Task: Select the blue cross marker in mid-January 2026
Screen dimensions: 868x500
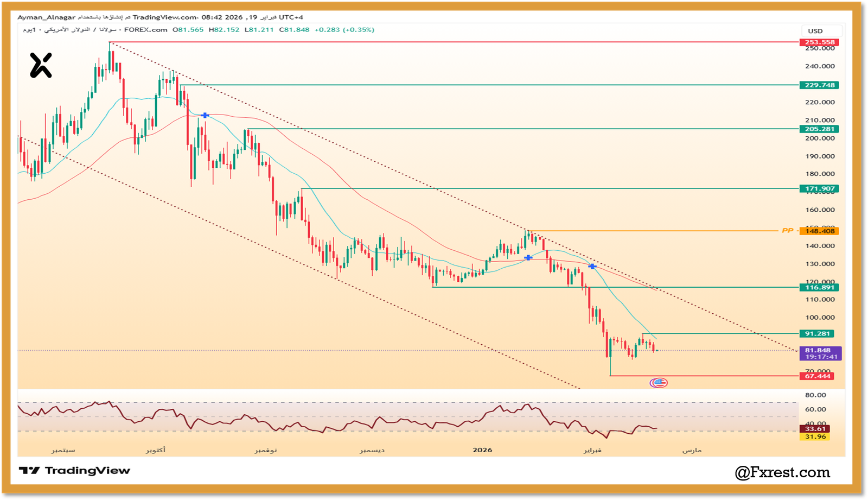Action: coord(528,258)
